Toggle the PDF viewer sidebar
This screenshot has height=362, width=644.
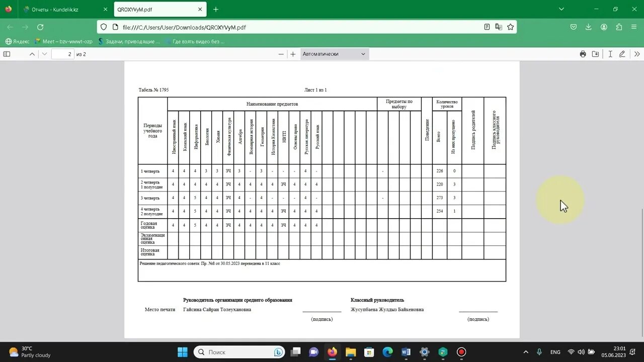(7, 54)
